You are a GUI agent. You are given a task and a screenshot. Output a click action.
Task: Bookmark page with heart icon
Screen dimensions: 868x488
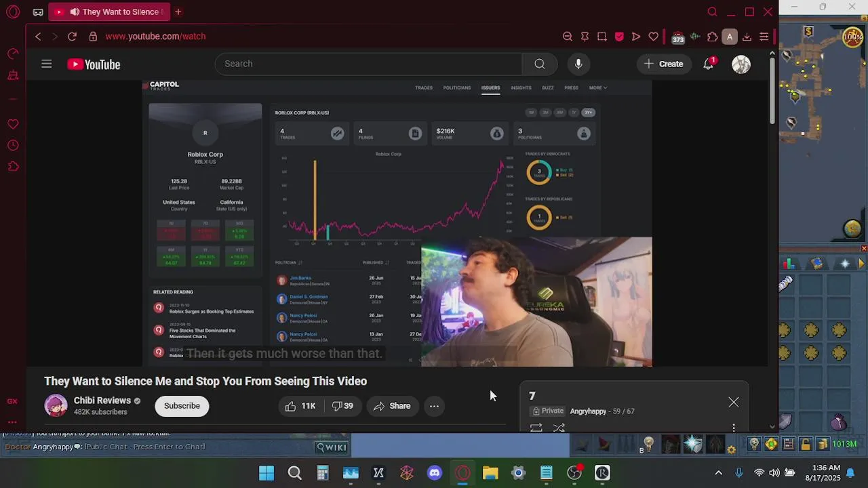(x=654, y=37)
